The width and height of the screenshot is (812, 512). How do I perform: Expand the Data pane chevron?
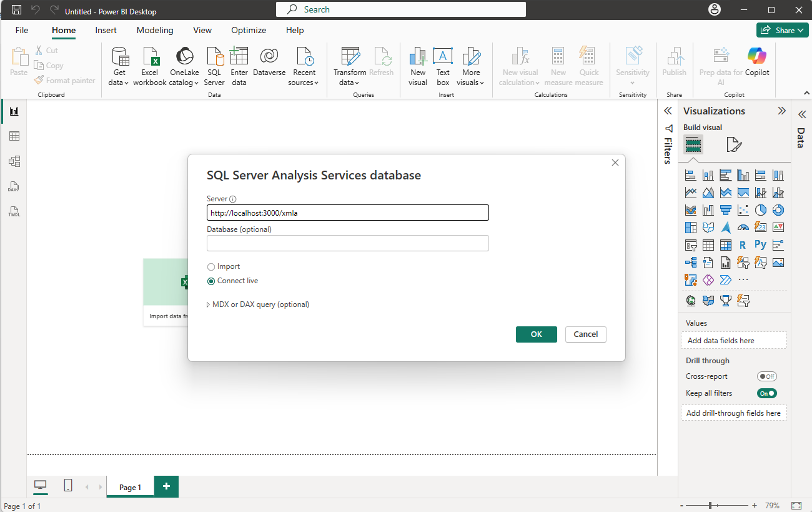802,115
